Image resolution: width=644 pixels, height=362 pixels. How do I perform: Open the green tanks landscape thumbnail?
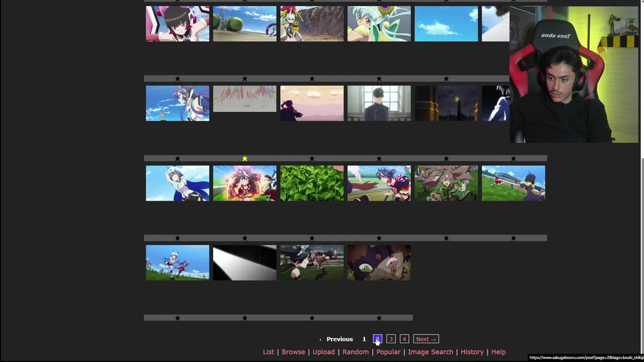245,24
